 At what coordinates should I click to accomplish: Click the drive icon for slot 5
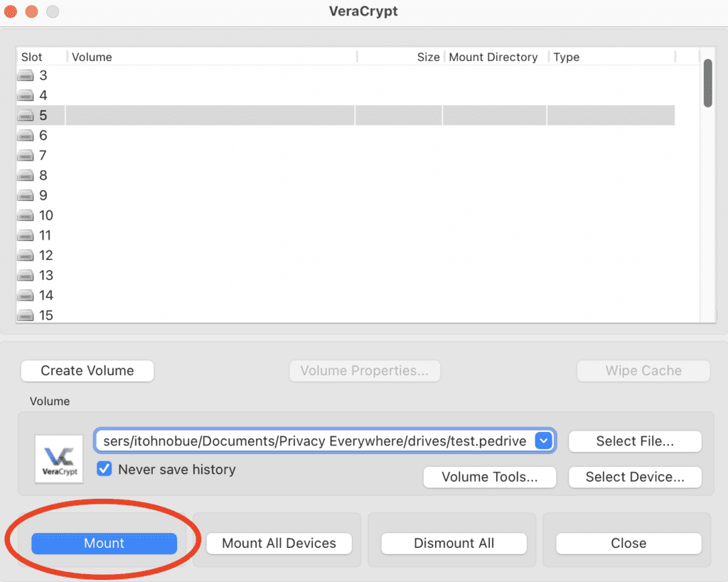click(26, 116)
